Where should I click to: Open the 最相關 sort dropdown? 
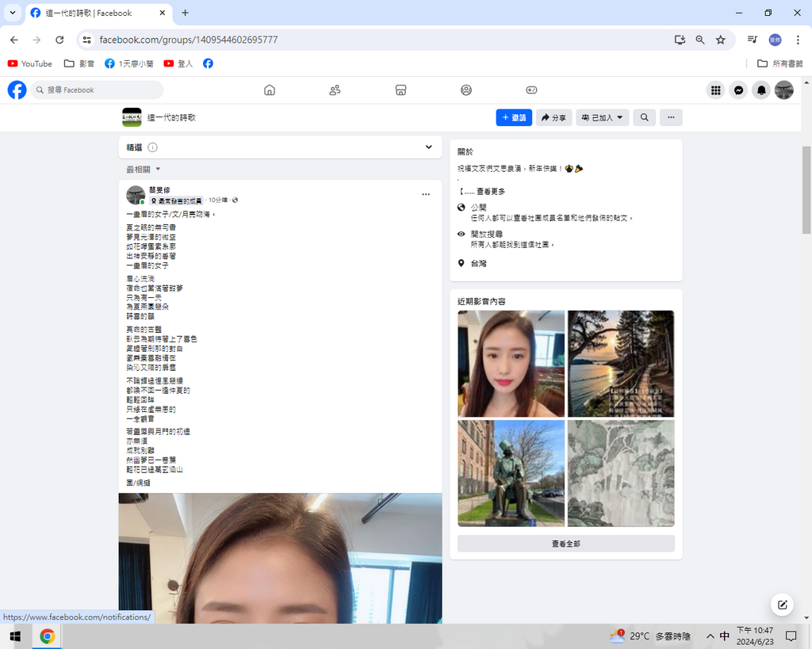144,170
